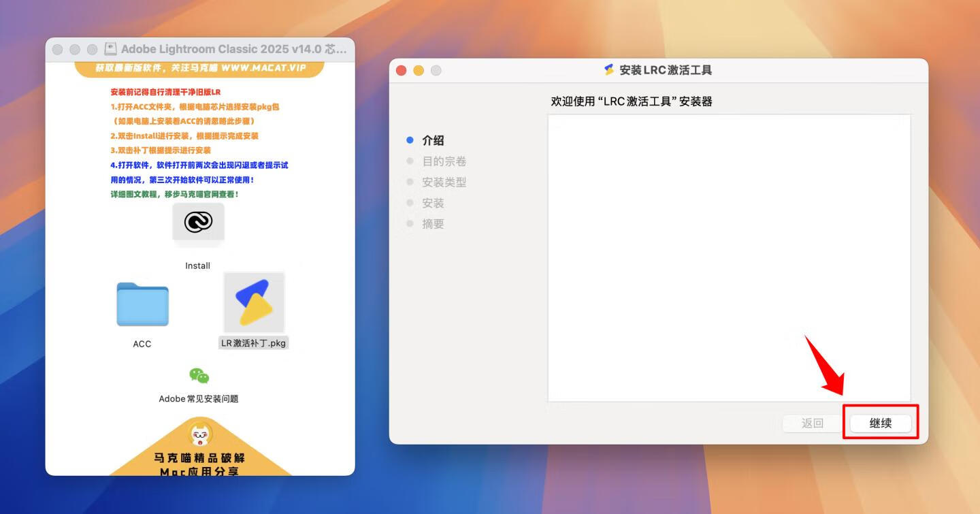Click the Lightroom Classic 2025 v14.0 window title
Screen dimensions: 980x514
click(234, 49)
